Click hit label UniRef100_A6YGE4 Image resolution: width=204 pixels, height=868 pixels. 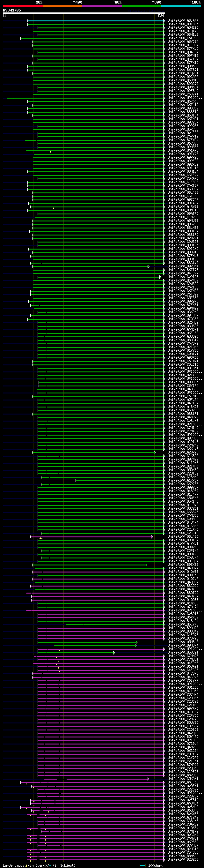(x=183, y=42)
